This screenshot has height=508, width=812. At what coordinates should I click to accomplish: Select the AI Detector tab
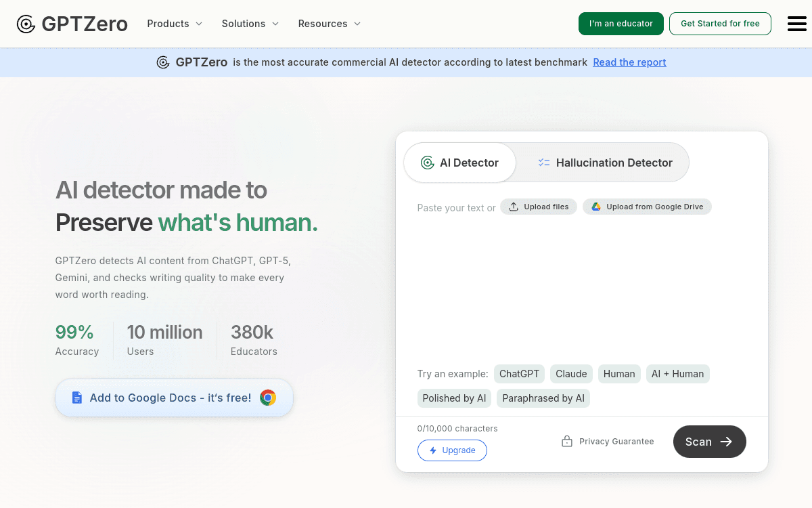[460, 163]
